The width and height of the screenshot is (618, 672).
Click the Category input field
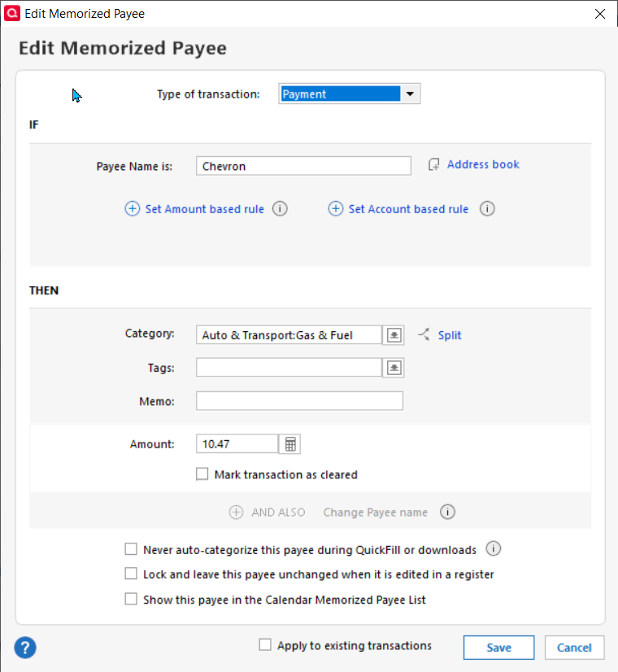pos(289,334)
